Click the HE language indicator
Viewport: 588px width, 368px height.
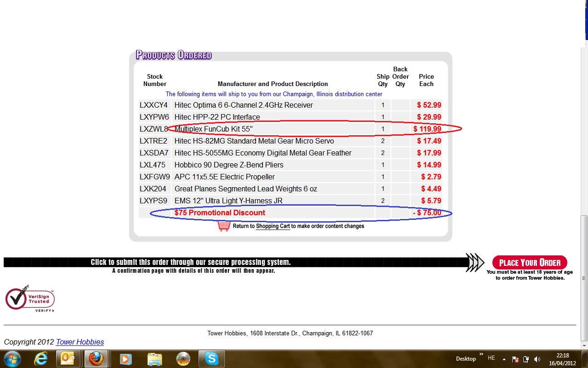491,358
